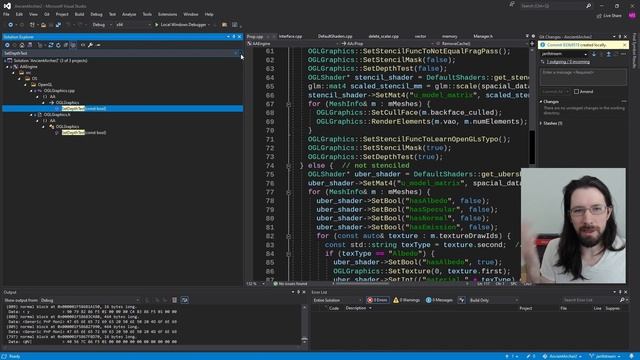Collapse the fold marker at line 67
Image resolution: width=640 pixels, height=360 pixels.
click(x=289, y=104)
